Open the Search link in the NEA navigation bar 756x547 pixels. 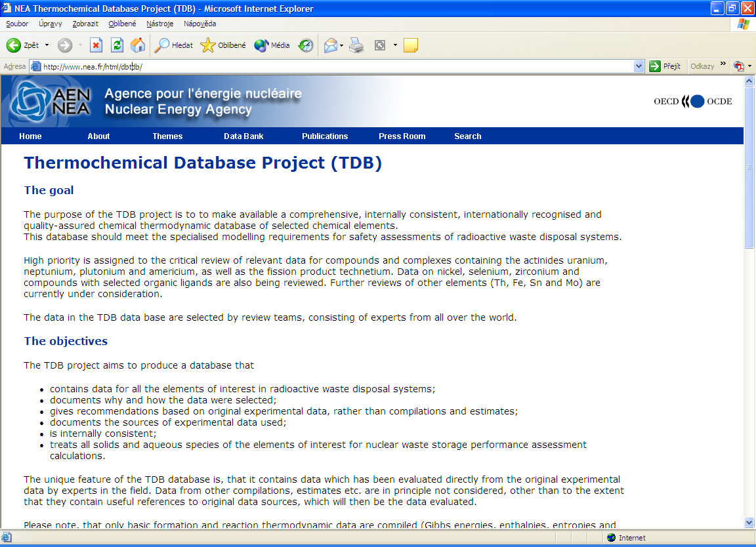click(468, 136)
